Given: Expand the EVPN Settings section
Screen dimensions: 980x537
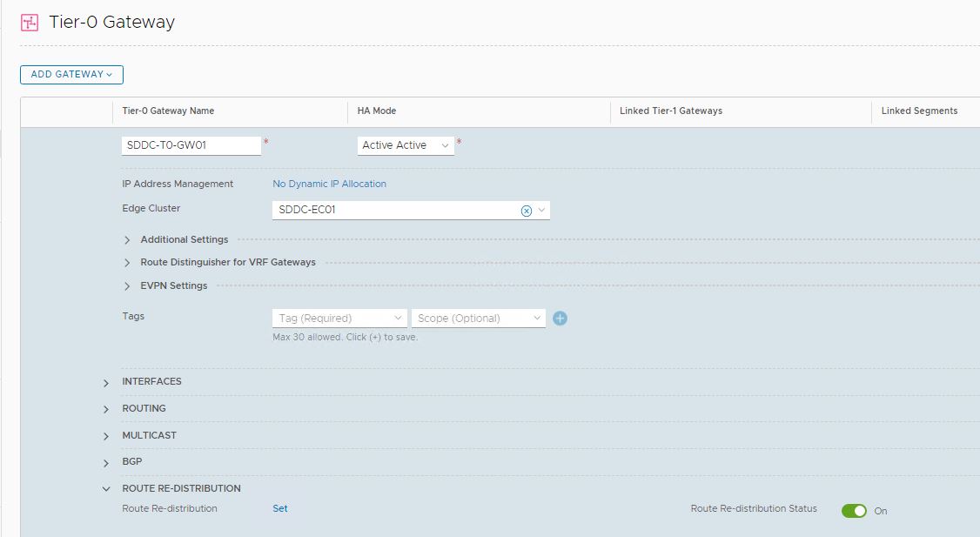Looking at the screenshot, I should point(127,286).
